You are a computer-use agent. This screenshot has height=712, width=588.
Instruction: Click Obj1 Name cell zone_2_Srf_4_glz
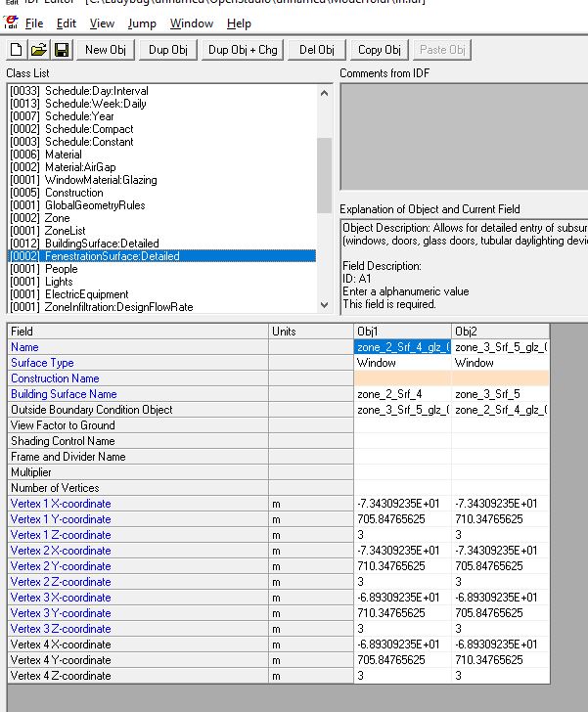point(402,347)
